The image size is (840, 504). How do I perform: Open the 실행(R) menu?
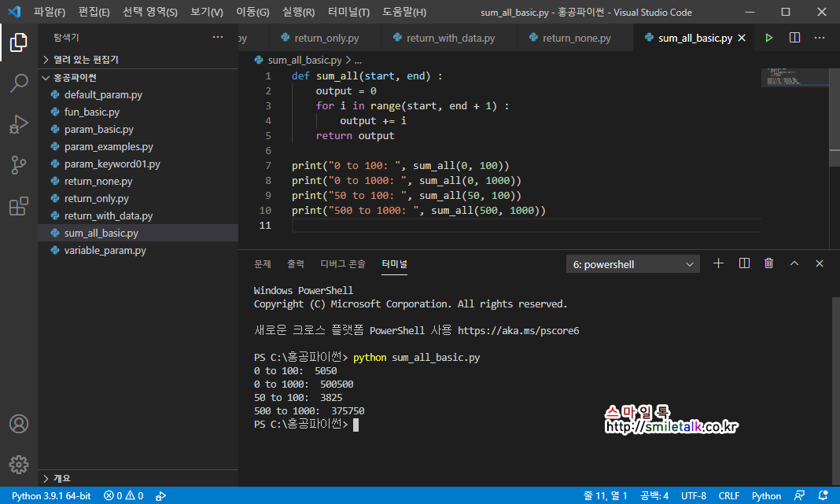click(x=298, y=12)
